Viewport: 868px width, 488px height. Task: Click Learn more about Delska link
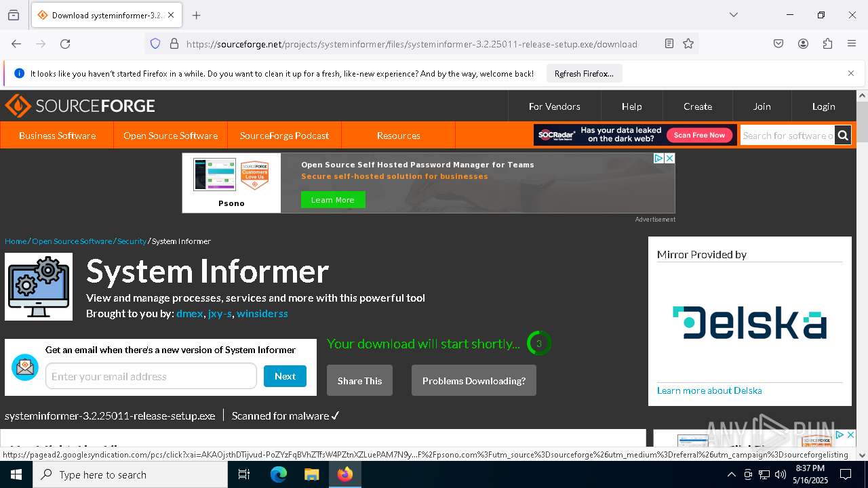[709, 390]
